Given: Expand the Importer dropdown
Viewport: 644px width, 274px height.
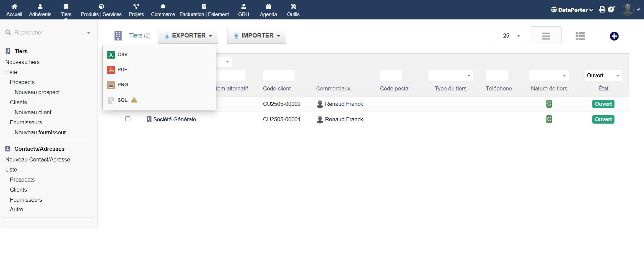Looking at the screenshot, I should [257, 36].
